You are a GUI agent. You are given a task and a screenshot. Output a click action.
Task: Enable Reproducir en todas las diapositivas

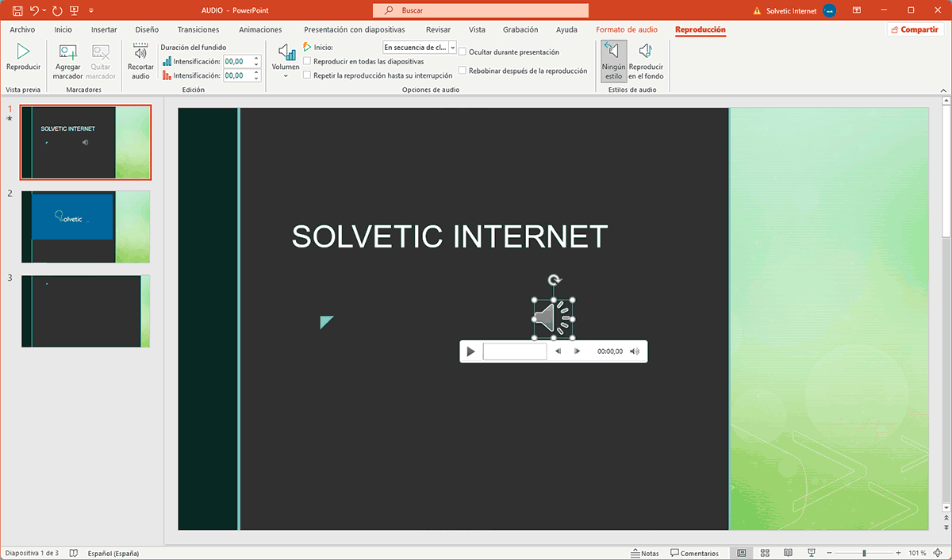(x=306, y=61)
